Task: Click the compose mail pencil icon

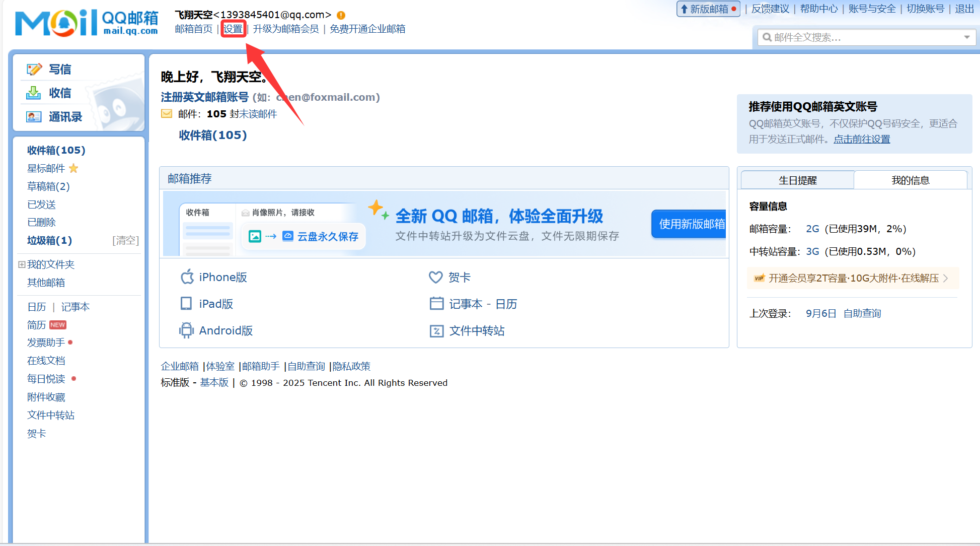Action: click(34, 69)
